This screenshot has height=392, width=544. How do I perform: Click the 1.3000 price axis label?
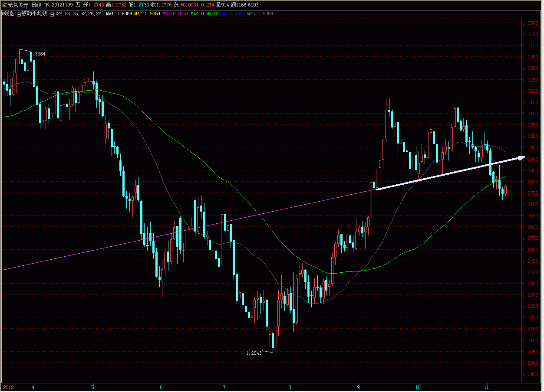point(531,136)
